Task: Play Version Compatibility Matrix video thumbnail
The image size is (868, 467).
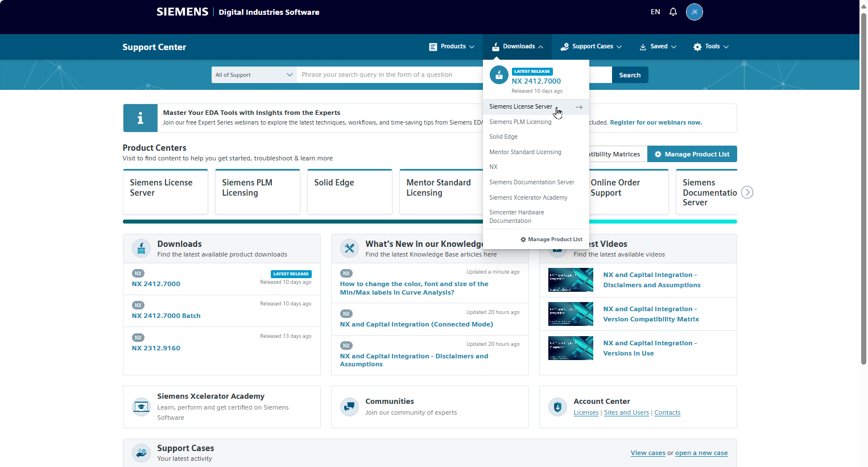Action: pyautogui.click(x=571, y=314)
